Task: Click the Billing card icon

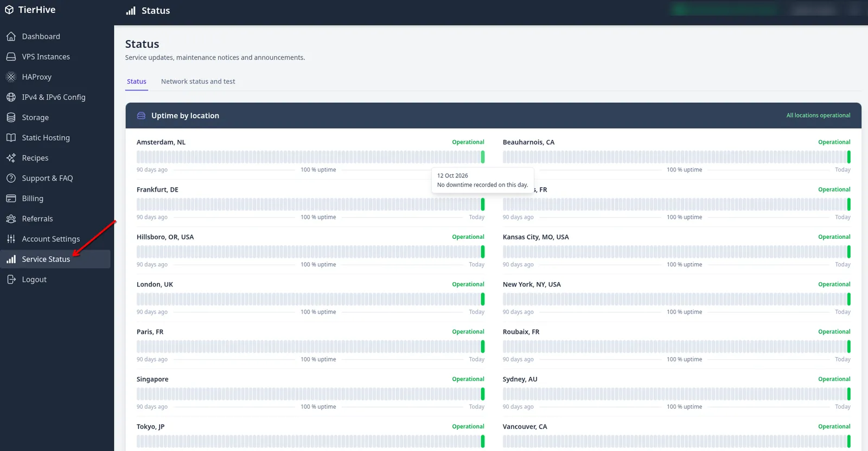Action: (11, 199)
